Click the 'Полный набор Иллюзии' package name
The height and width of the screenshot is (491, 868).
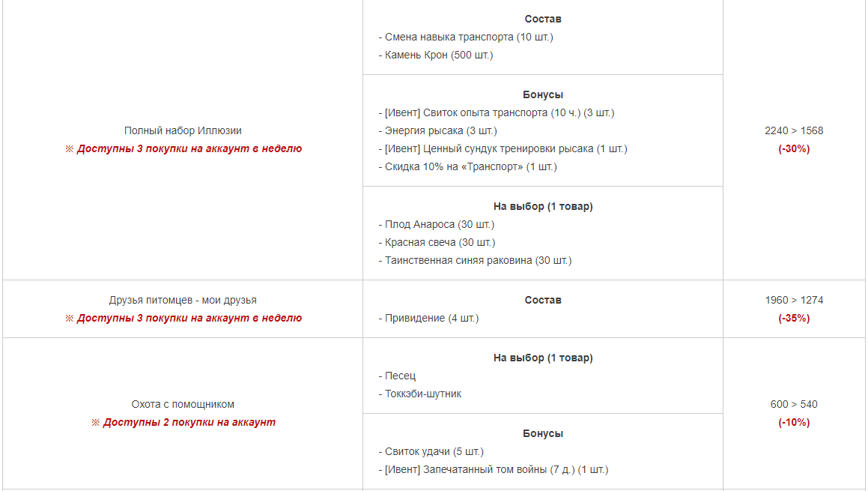click(x=183, y=130)
